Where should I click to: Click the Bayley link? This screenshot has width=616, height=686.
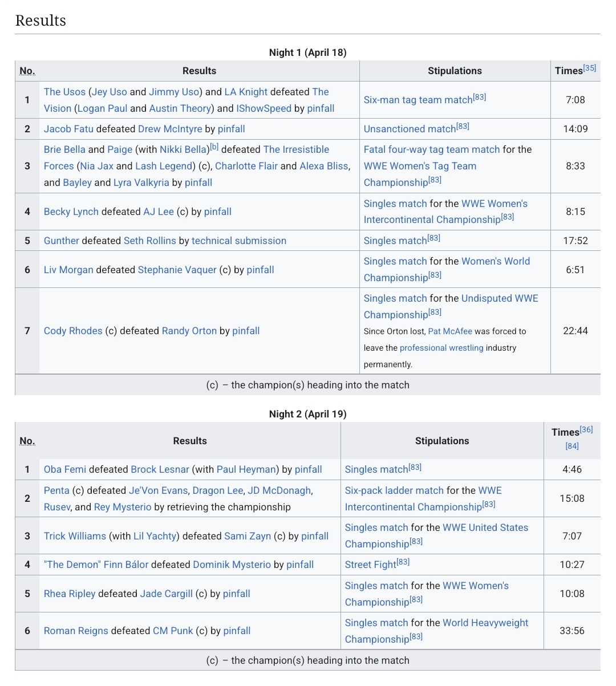(77, 182)
